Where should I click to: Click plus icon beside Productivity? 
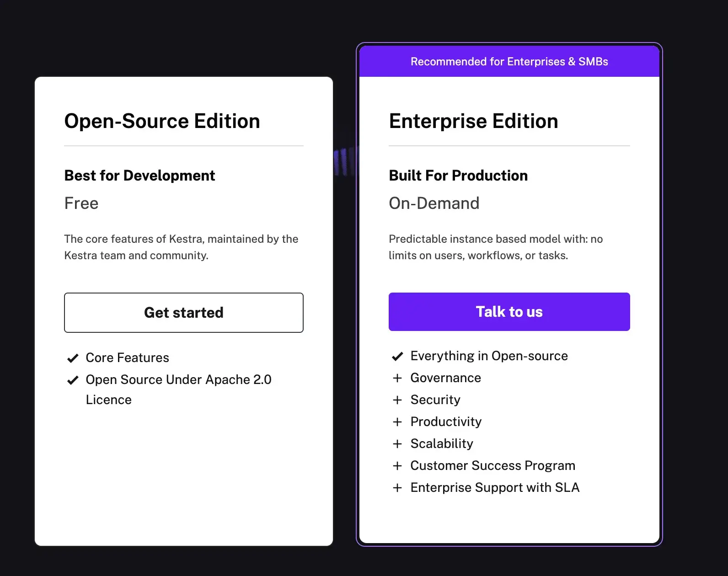[x=397, y=422]
